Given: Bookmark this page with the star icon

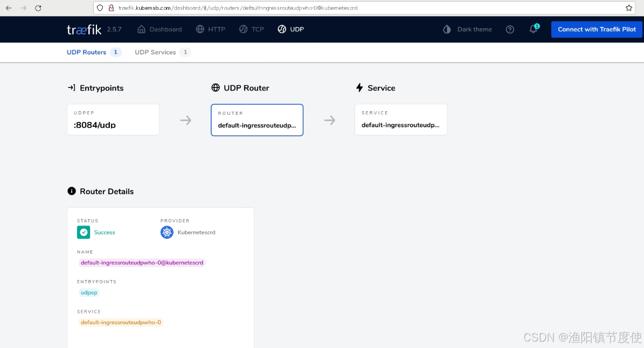Looking at the screenshot, I should [629, 8].
